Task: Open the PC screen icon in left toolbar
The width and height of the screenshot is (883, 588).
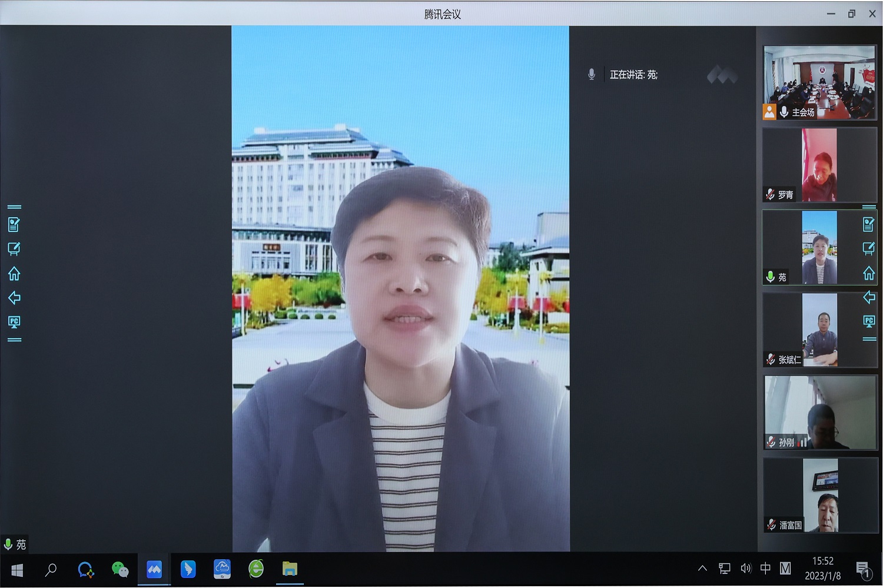Action: [x=14, y=322]
